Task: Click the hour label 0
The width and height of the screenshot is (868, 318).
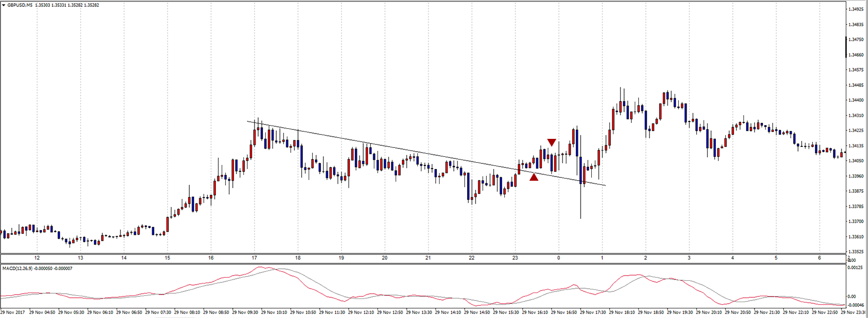Action: pos(558,258)
